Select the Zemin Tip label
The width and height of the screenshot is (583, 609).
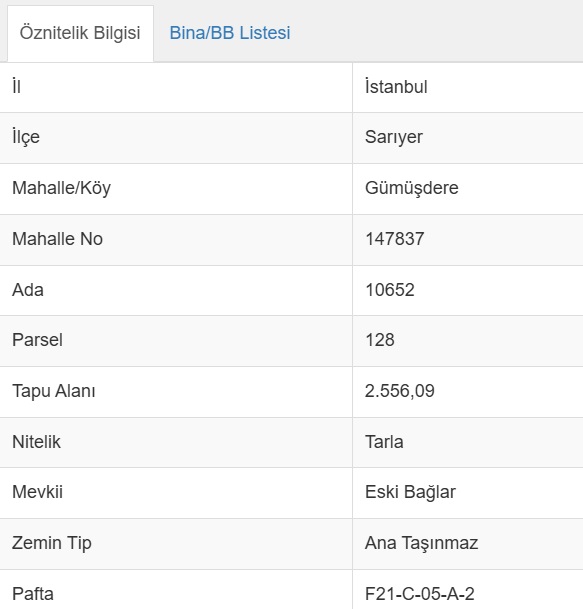[x=52, y=543]
